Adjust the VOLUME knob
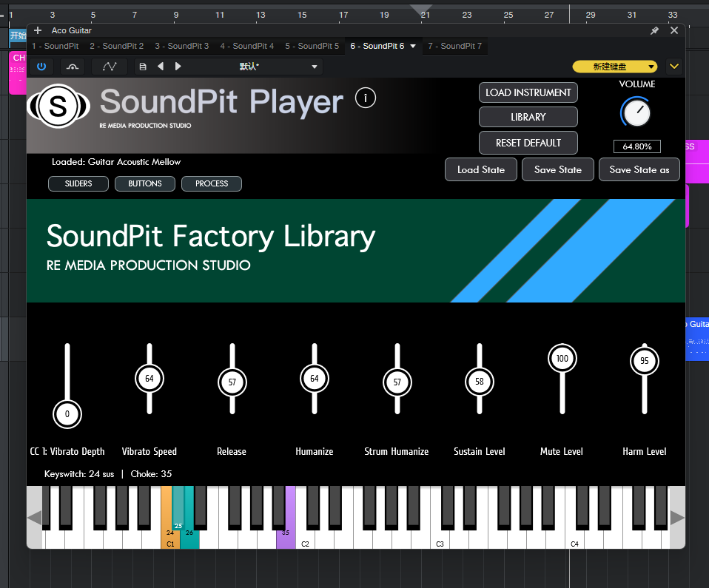The image size is (709, 588). tap(636, 112)
